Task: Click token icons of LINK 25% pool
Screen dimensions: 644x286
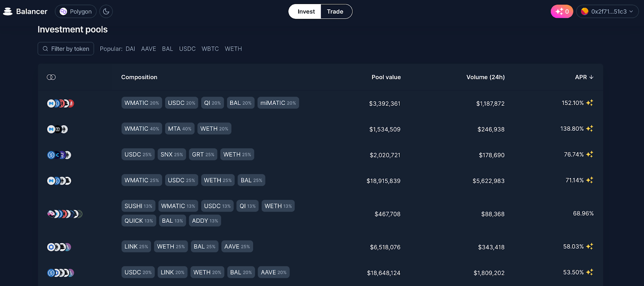Action: pos(59,247)
